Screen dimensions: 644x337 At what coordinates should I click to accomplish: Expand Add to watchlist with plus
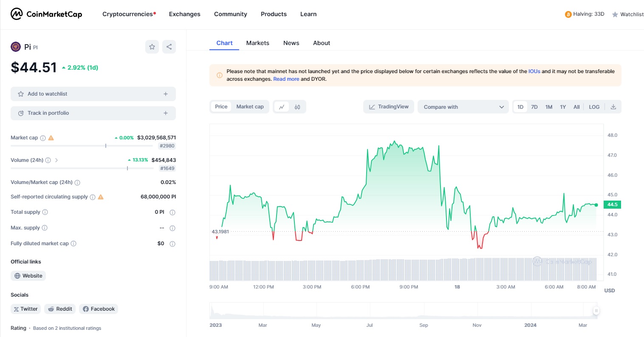click(x=166, y=94)
